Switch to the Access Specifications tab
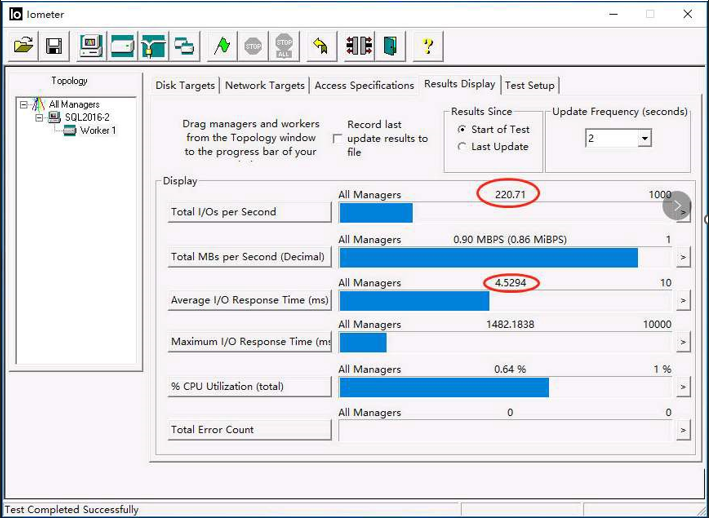This screenshot has width=709, height=518. pyautogui.click(x=364, y=86)
